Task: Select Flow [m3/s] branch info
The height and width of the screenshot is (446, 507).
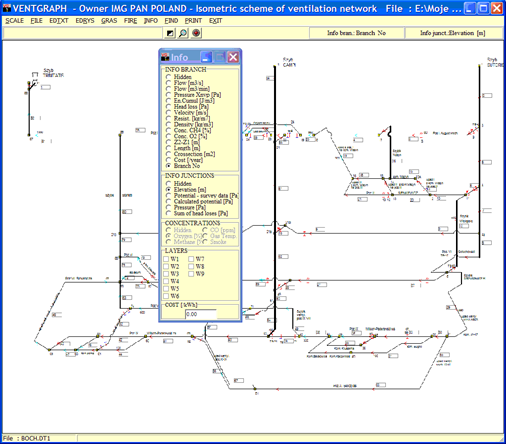Action: (168, 83)
